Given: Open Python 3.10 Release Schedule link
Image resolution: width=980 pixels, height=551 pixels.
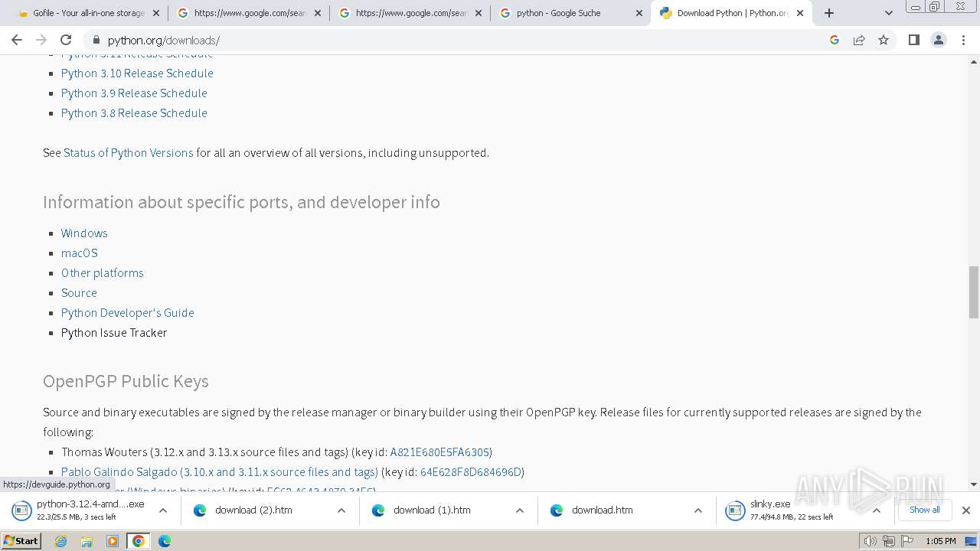Looking at the screenshot, I should [137, 73].
